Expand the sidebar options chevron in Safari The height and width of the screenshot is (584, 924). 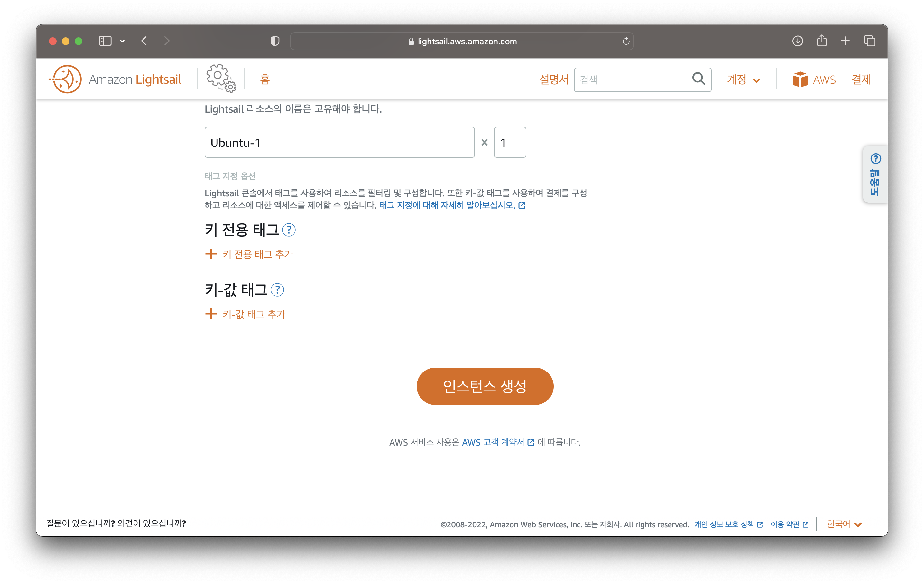click(x=122, y=41)
